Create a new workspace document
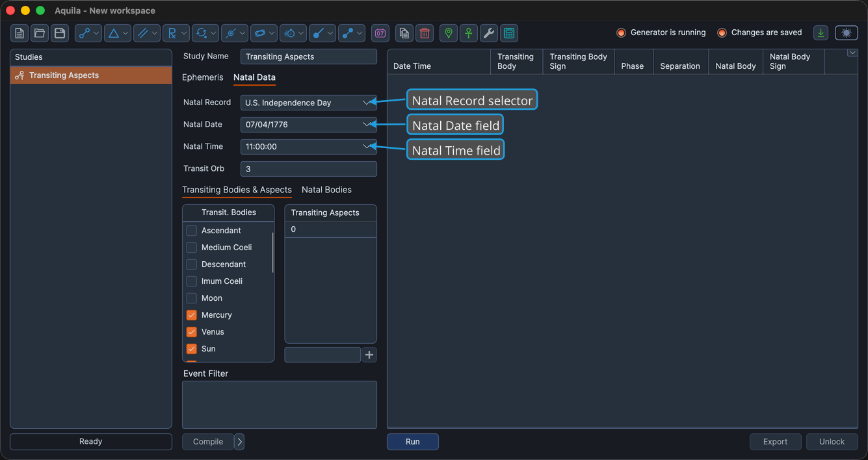The width and height of the screenshot is (868, 460). (20, 33)
